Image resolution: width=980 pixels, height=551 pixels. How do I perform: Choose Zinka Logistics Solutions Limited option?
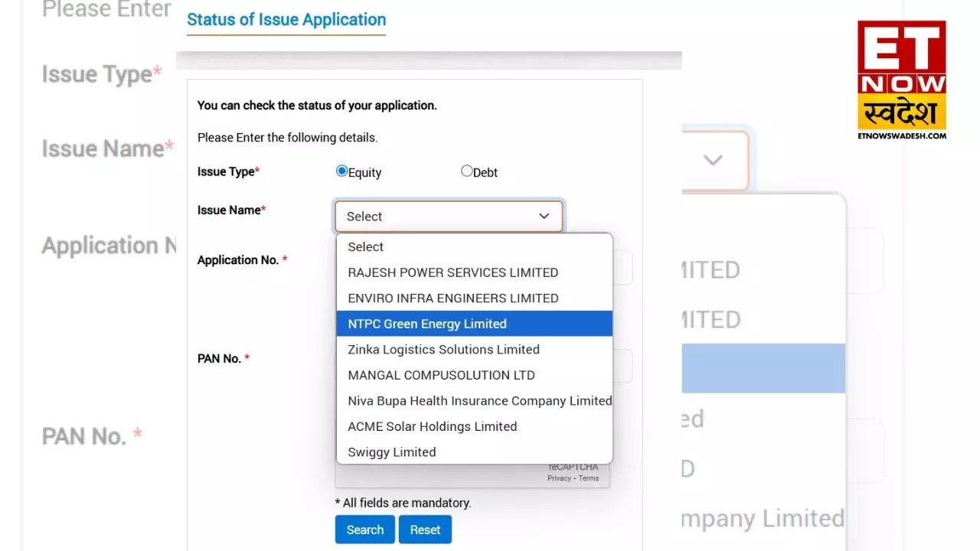(475, 349)
